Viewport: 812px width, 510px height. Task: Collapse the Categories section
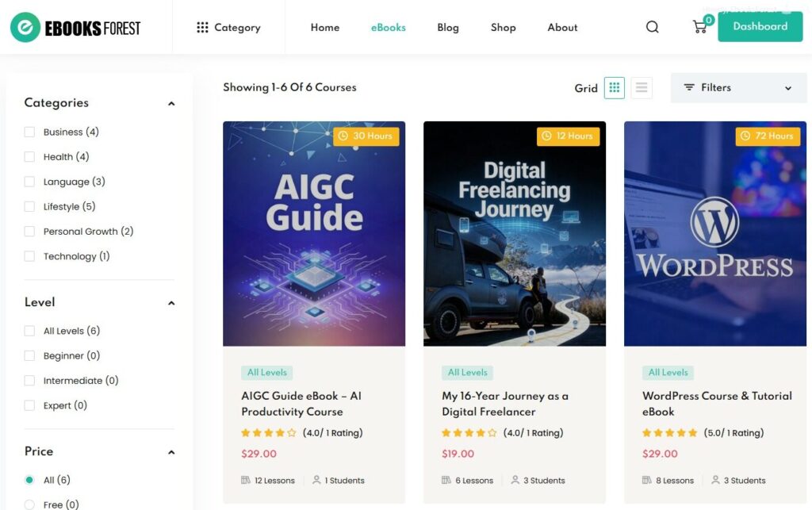[x=171, y=104]
